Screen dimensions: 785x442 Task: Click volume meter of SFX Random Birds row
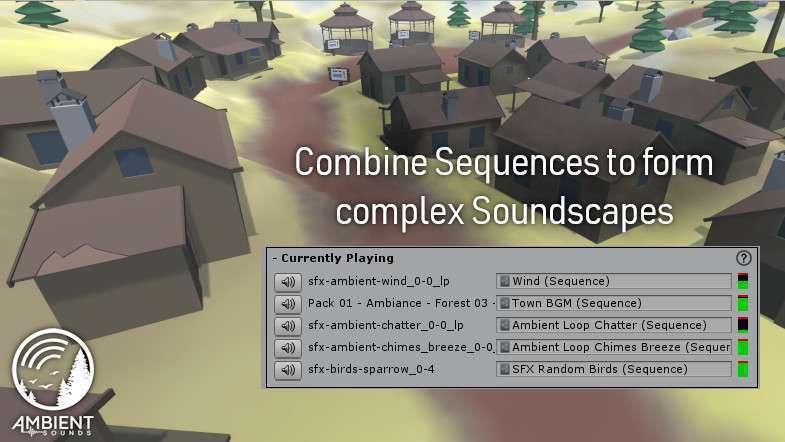[743, 369]
